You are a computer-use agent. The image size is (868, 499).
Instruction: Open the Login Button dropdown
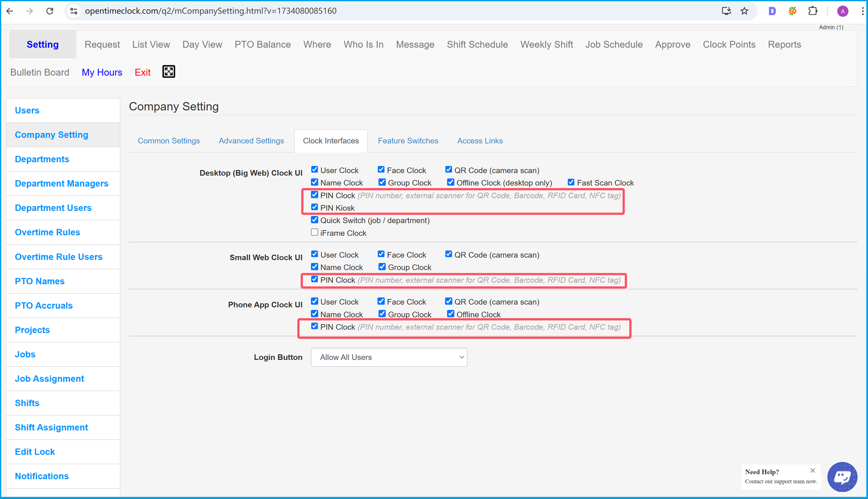[389, 357]
